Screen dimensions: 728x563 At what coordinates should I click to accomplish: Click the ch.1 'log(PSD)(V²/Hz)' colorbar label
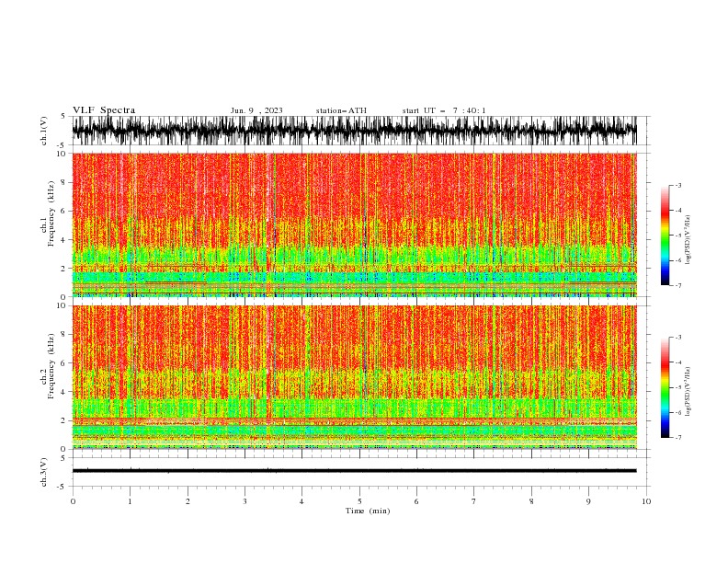pos(688,240)
